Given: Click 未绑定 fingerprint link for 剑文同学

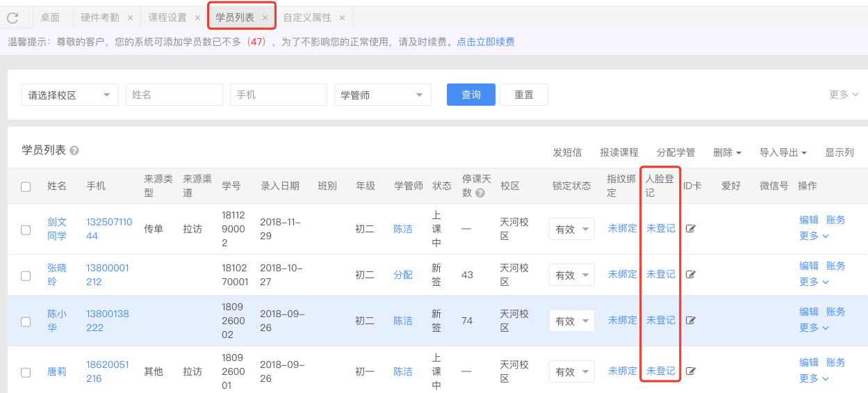Looking at the screenshot, I should (x=623, y=228).
